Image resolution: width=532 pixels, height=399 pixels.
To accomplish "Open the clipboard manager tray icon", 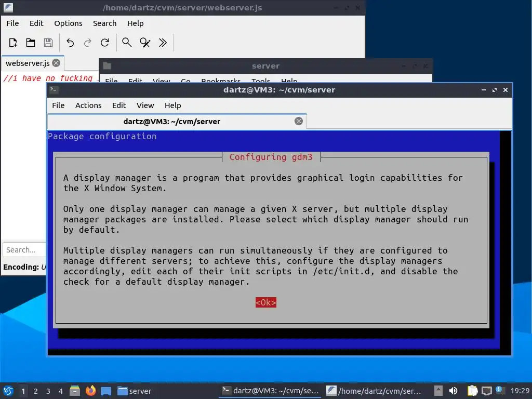I will (x=473, y=391).
